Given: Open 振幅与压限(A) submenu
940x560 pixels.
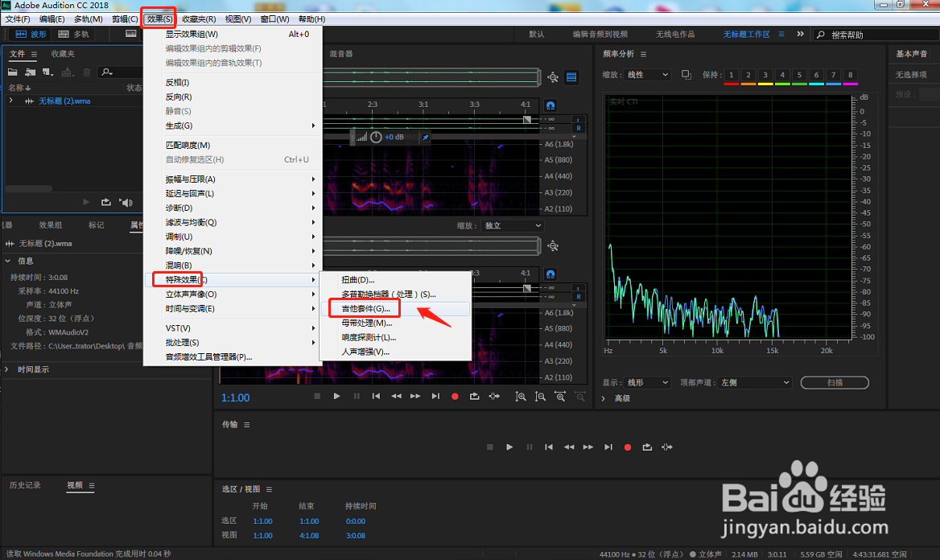Looking at the screenshot, I should [233, 179].
